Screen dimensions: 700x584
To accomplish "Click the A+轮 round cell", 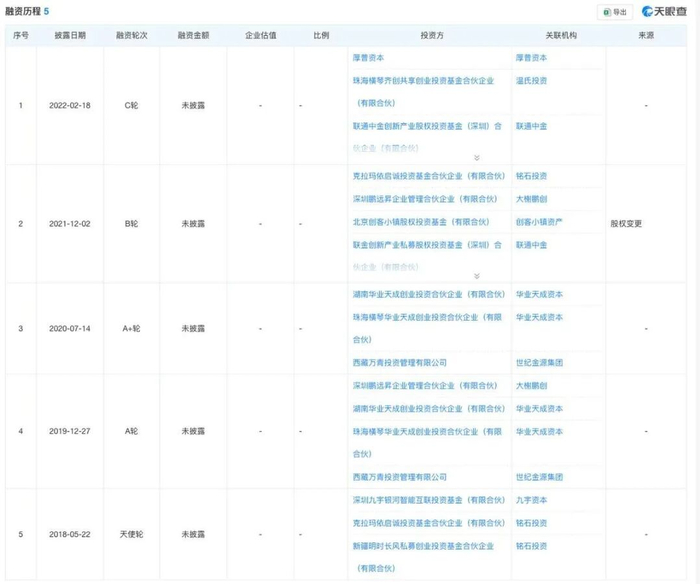I will 131,329.
